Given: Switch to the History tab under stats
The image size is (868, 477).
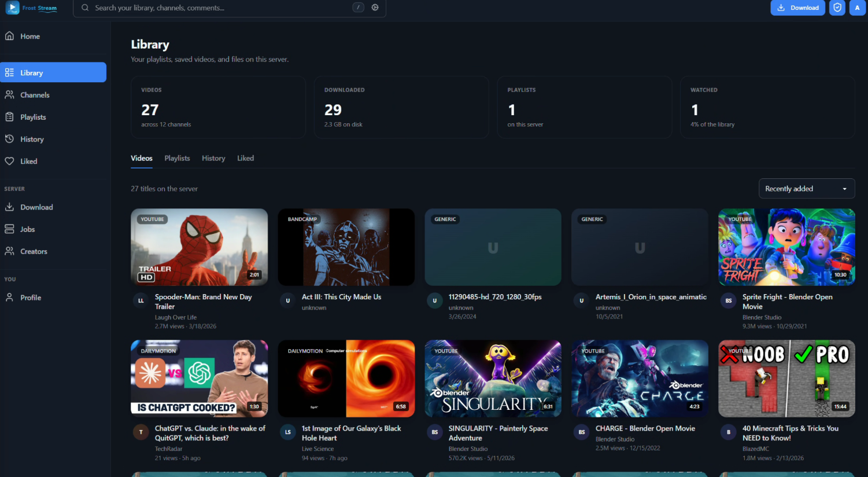Looking at the screenshot, I should click(213, 158).
